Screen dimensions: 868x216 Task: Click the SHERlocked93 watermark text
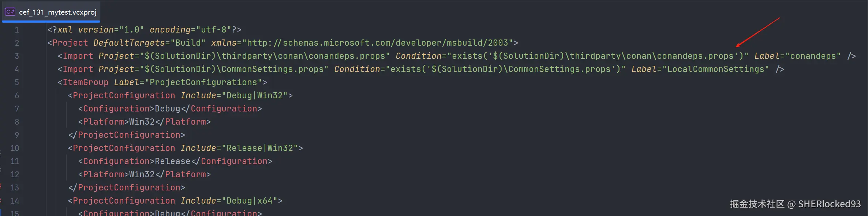pos(829,204)
